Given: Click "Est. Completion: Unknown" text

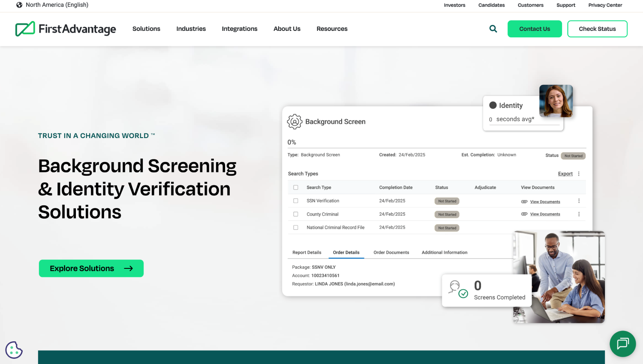Looking at the screenshot, I should click(489, 155).
